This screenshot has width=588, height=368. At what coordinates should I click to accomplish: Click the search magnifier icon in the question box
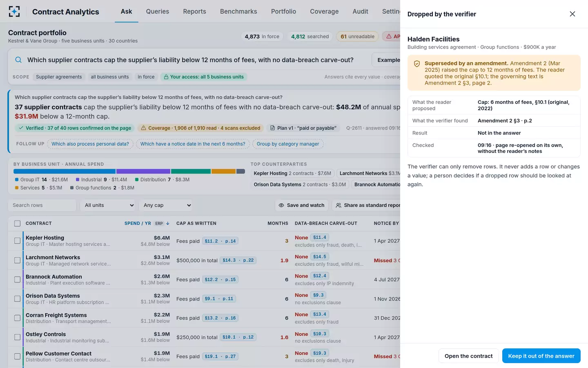[18, 60]
